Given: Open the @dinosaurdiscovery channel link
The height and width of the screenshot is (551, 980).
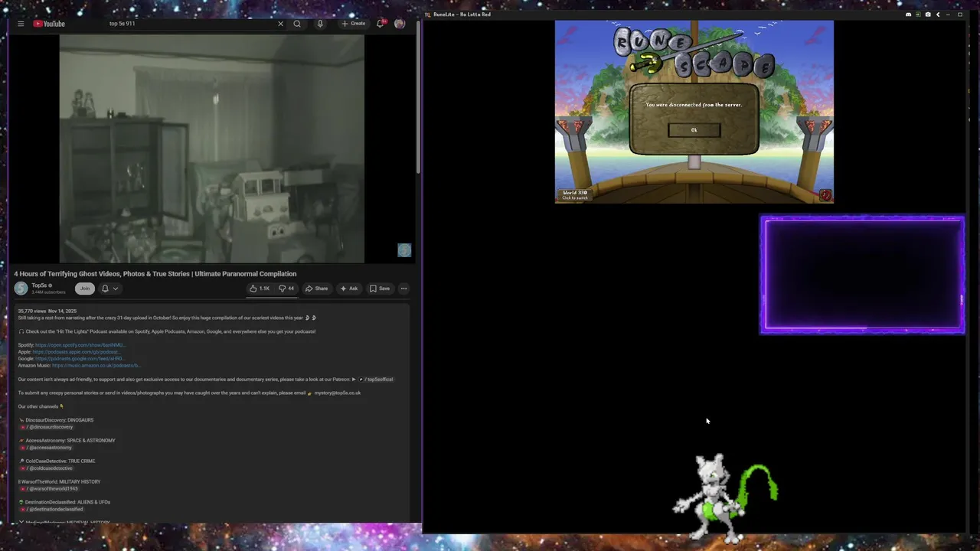Looking at the screenshot, I should click(47, 427).
